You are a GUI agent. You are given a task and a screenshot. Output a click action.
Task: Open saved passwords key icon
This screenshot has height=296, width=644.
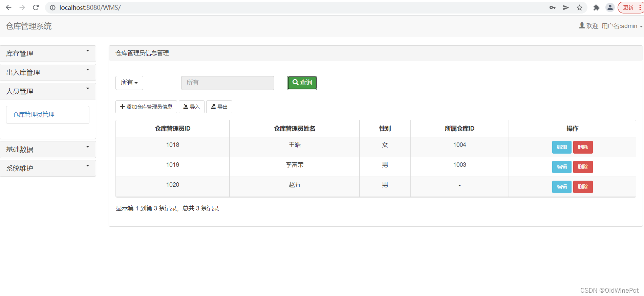pos(553,7)
